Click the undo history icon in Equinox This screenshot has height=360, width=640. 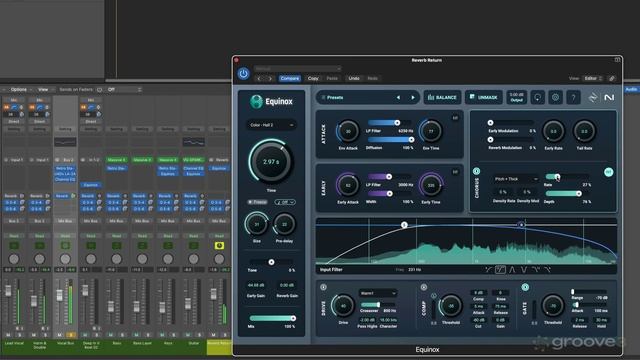point(538,98)
